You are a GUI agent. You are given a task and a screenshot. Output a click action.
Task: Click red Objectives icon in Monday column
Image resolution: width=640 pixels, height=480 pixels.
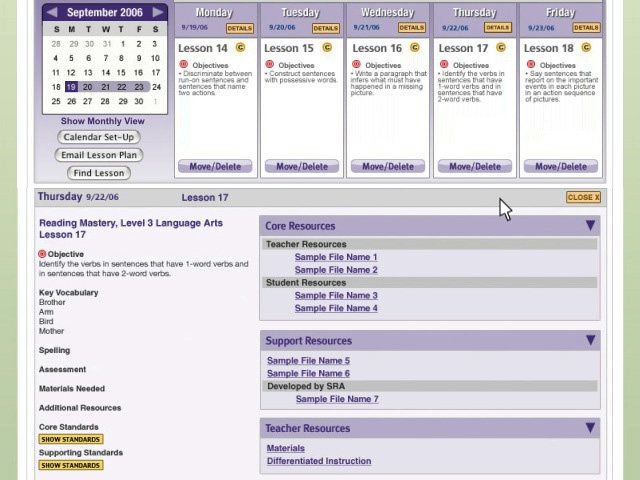pos(182,65)
